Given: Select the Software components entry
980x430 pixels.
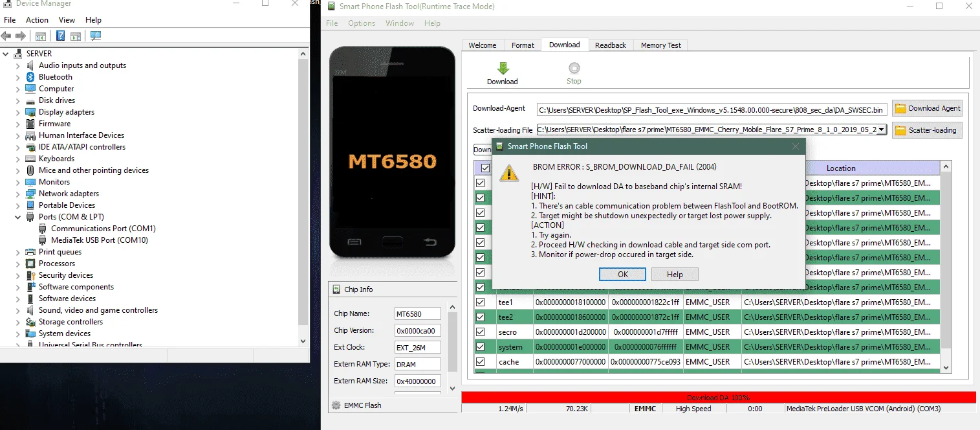Looking at the screenshot, I should pyautogui.click(x=76, y=287).
